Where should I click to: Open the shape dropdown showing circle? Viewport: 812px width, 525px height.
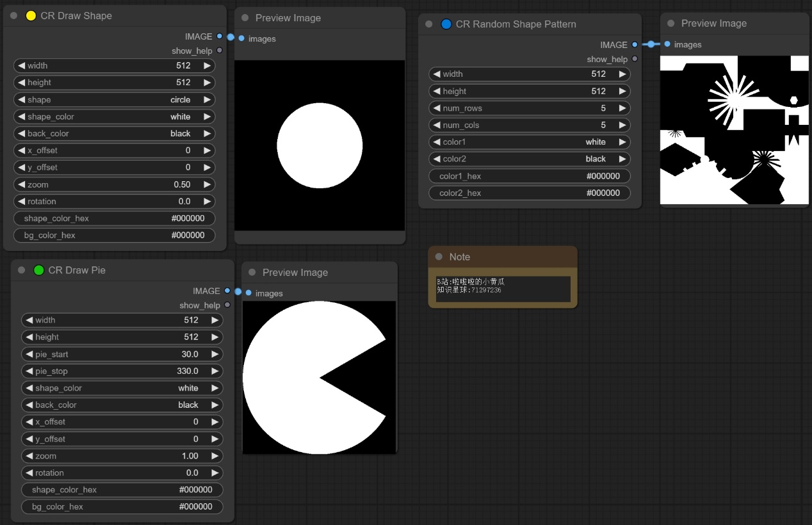point(114,100)
